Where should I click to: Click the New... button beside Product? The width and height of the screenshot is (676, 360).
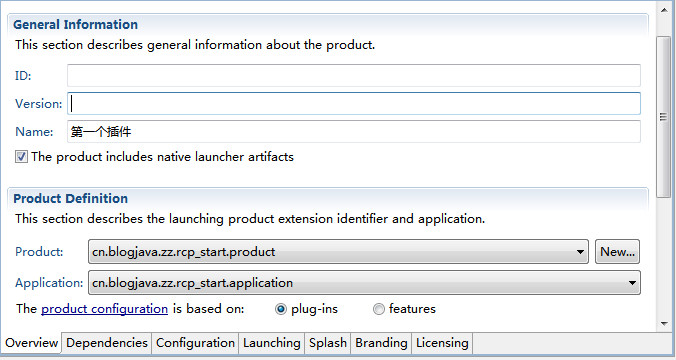(x=617, y=252)
